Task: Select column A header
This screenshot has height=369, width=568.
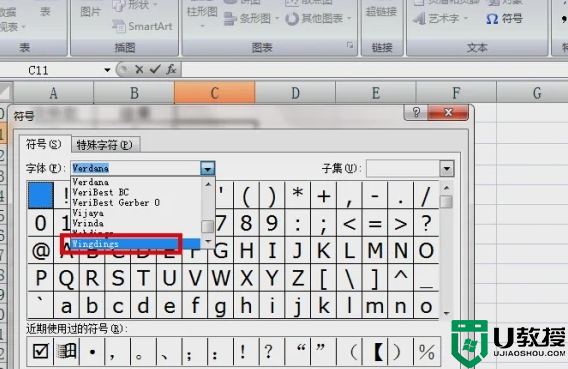Action: 54,93
